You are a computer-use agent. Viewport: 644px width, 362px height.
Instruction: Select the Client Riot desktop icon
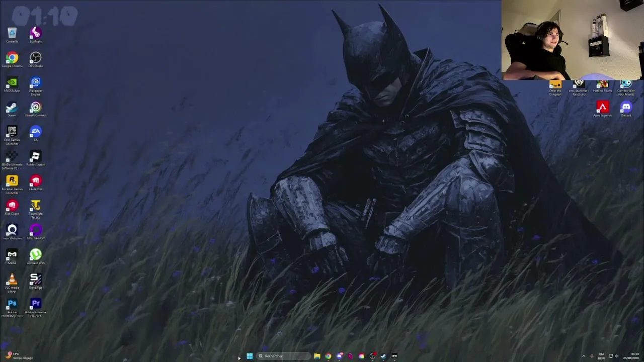[35, 183]
